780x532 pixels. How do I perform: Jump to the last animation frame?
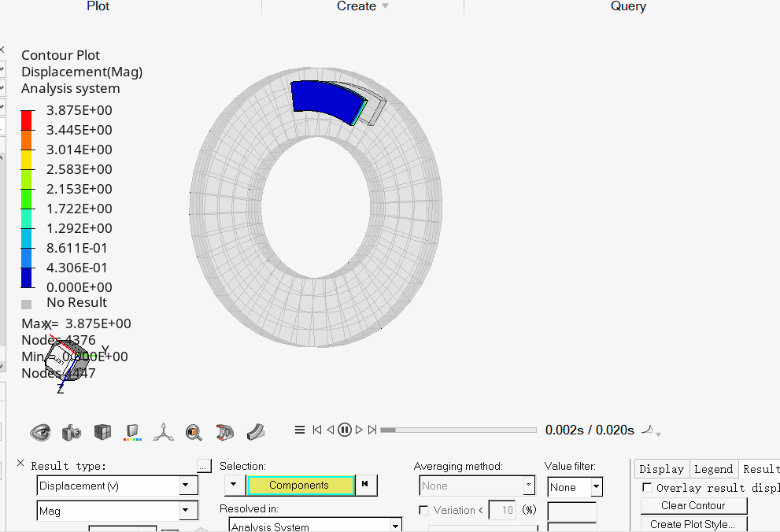coord(372,430)
